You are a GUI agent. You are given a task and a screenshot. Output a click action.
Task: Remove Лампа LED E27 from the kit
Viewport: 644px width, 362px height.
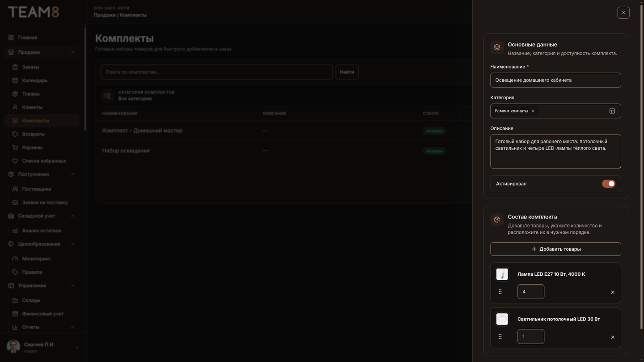[613, 292]
